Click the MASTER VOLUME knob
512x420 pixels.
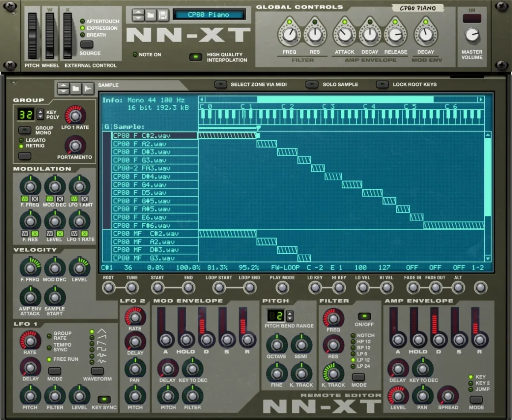[x=472, y=35]
